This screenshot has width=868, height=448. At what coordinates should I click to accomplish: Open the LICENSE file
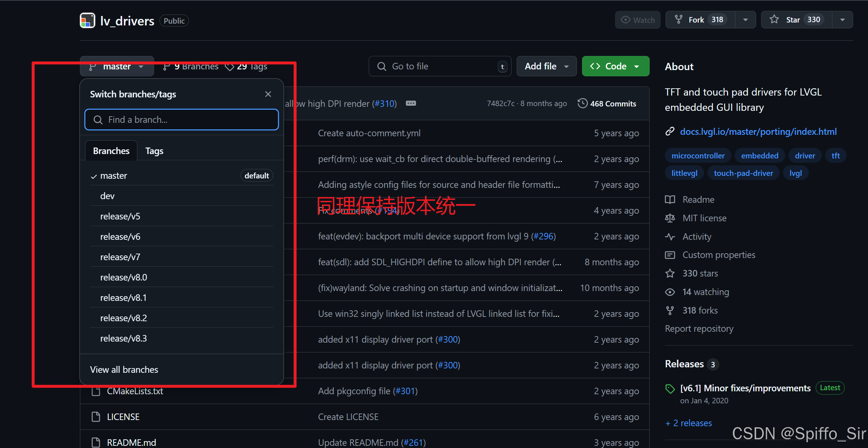click(x=123, y=417)
